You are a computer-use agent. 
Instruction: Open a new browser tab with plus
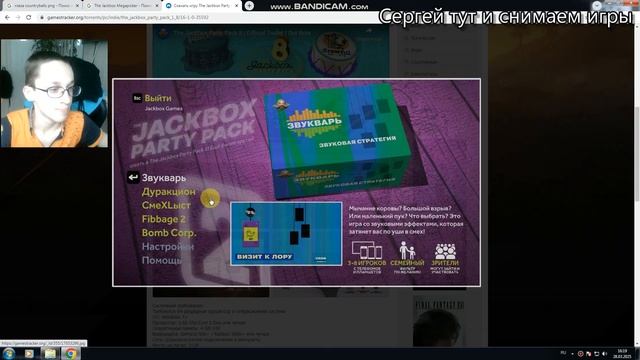[249, 6]
